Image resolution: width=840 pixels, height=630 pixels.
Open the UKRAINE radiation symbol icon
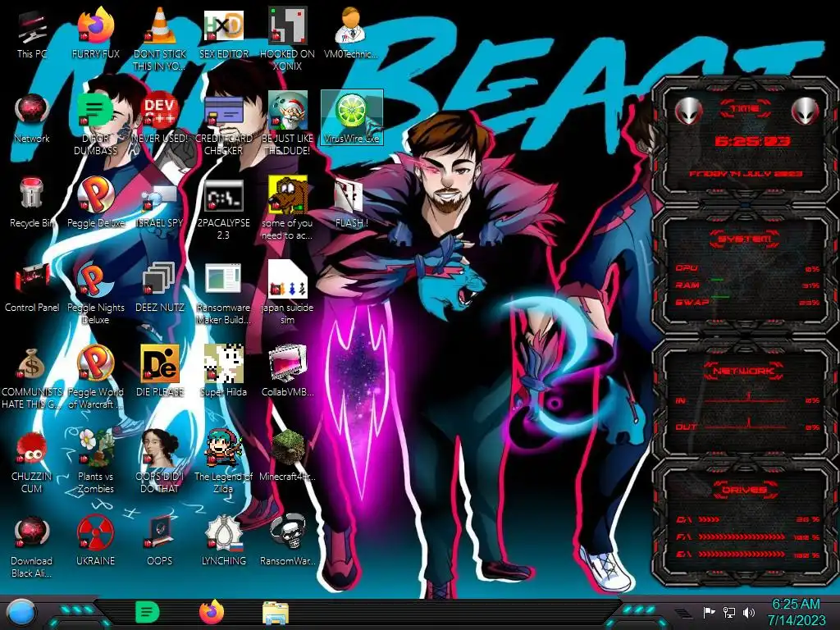pos(95,540)
